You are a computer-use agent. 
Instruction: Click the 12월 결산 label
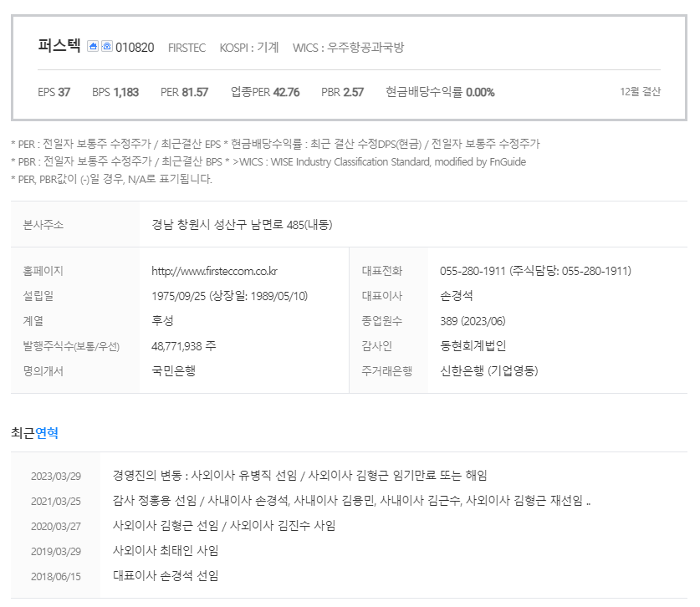[x=640, y=91]
